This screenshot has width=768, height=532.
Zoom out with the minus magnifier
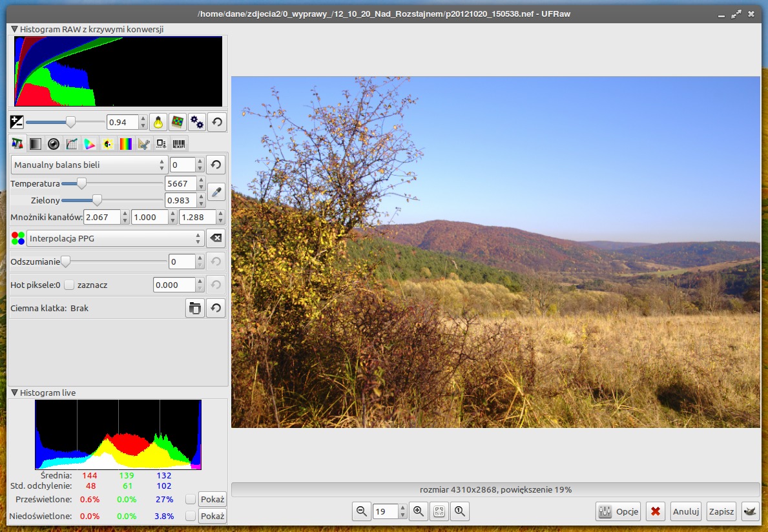coord(362,511)
